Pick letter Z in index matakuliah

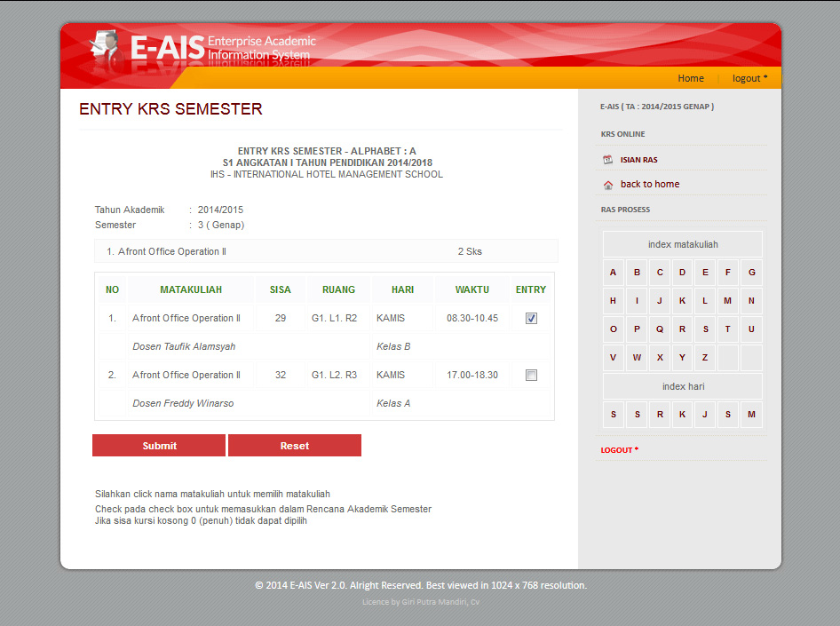click(705, 358)
